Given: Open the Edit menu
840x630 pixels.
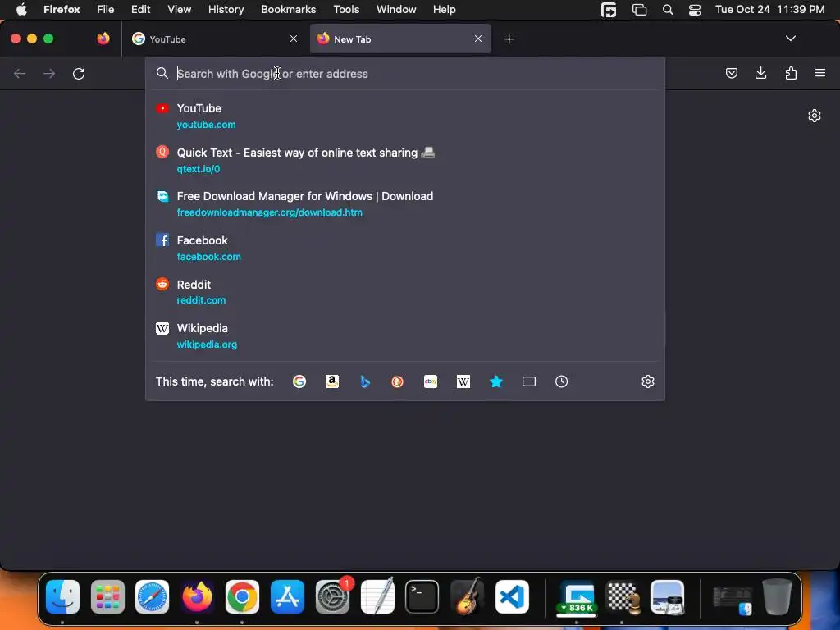Looking at the screenshot, I should [140, 9].
